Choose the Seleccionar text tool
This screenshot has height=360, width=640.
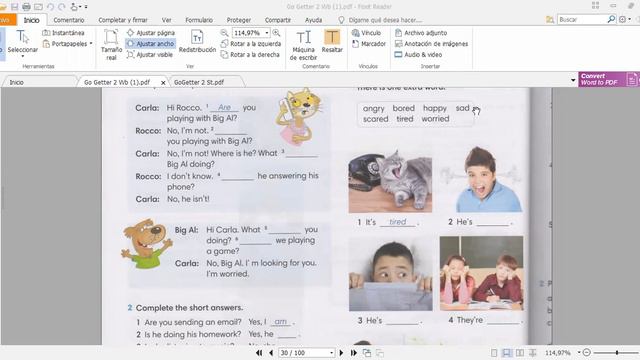[x=22, y=43]
